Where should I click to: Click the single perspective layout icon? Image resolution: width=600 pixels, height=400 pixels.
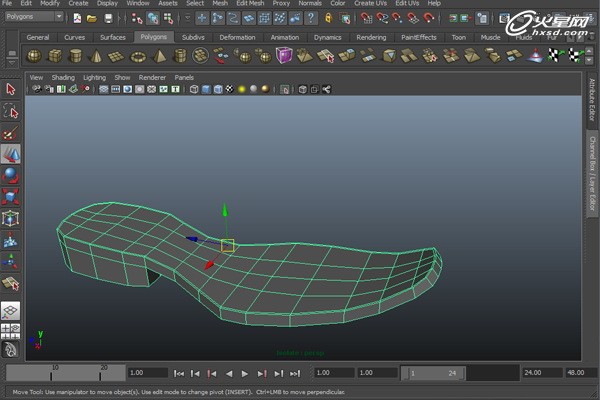tap(11, 311)
